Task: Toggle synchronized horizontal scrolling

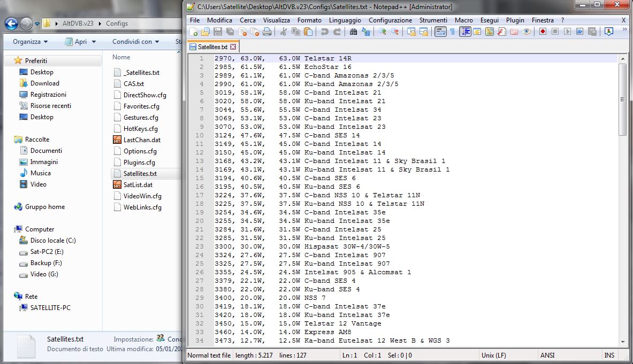Action: coord(423,32)
